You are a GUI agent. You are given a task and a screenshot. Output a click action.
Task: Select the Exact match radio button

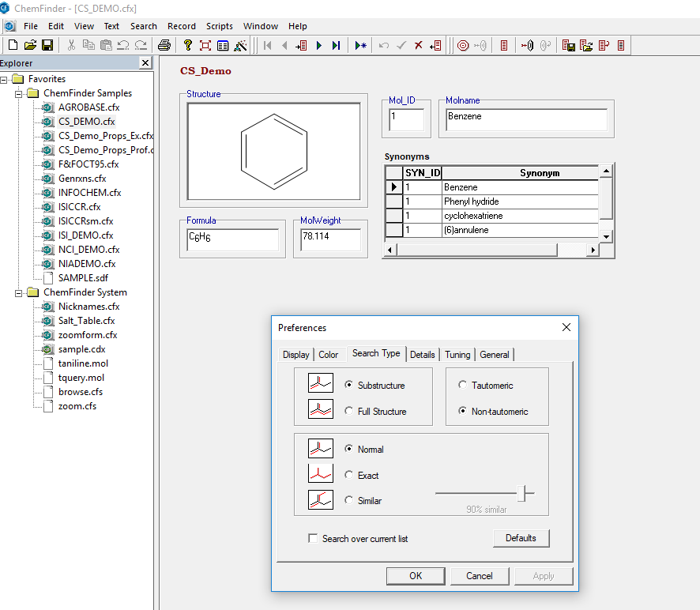348,475
